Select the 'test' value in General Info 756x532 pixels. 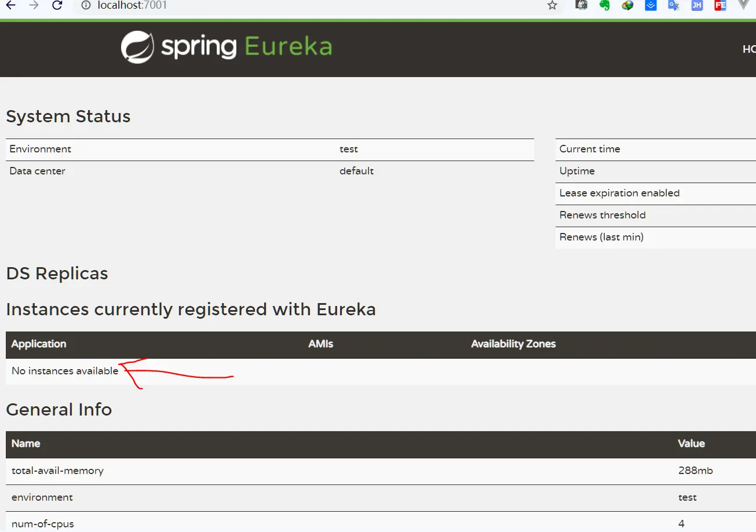point(687,497)
